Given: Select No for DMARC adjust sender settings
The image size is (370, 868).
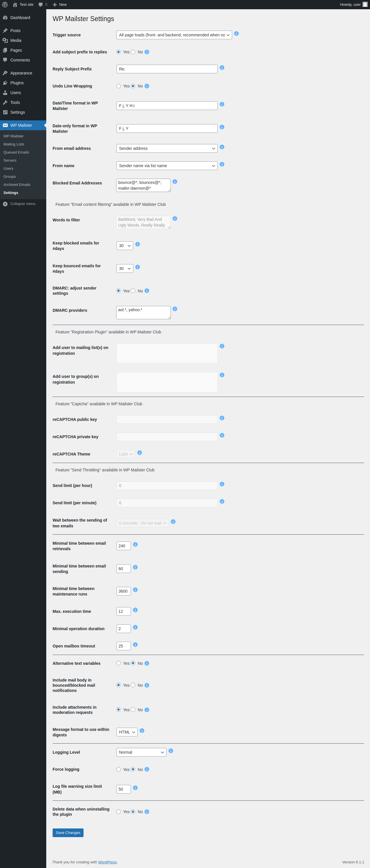Looking at the screenshot, I should pos(133,291).
